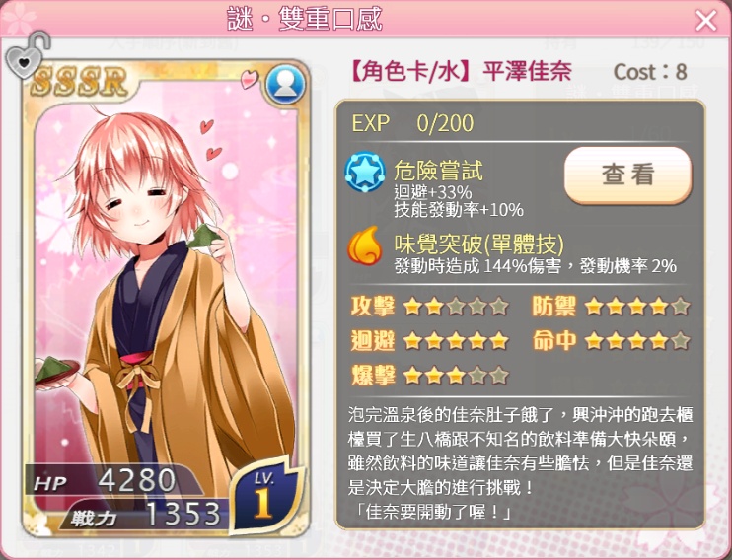Screen dimensions: 732x560
Task: Click the LV. 1 level badge
Action: pyautogui.click(x=264, y=495)
